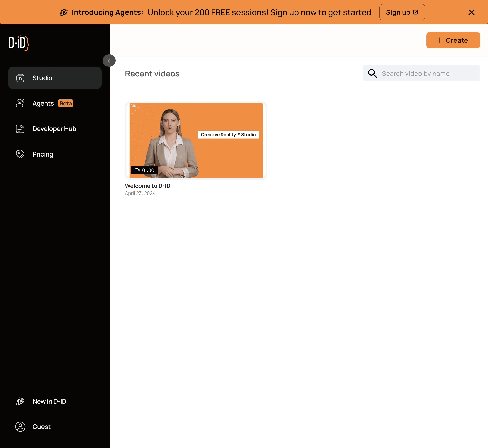Screen dimensions: 488x448
Task: Dismiss the Introducing Agents banner
Action: tap(471, 12)
